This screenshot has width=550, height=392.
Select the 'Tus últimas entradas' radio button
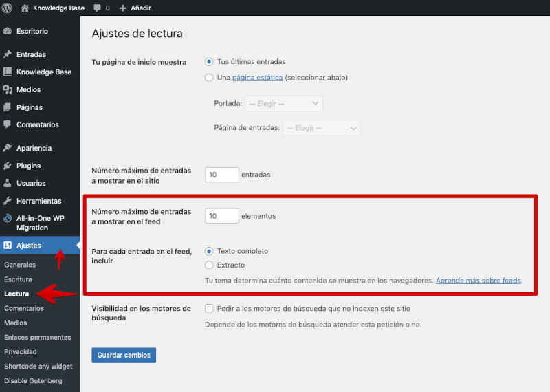tap(209, 62)
